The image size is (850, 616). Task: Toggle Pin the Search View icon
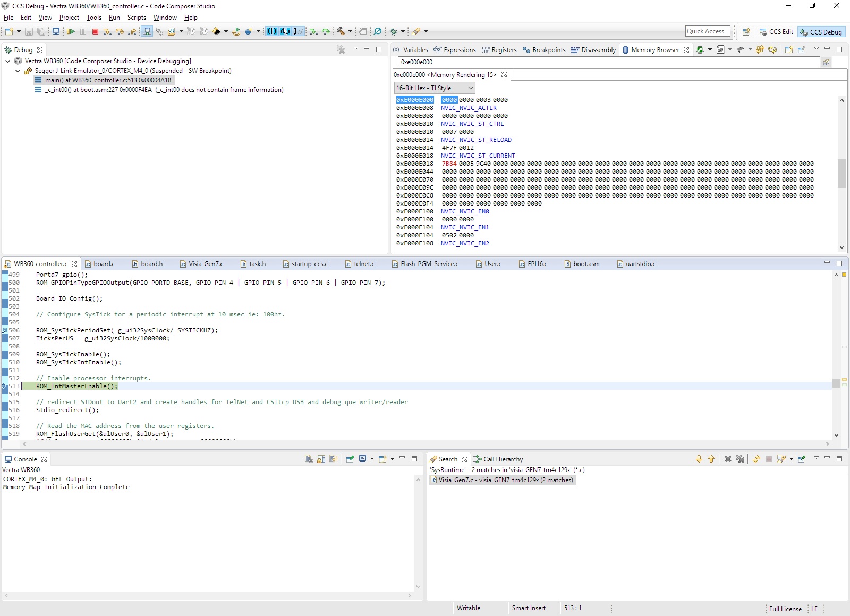pos(801,459)
